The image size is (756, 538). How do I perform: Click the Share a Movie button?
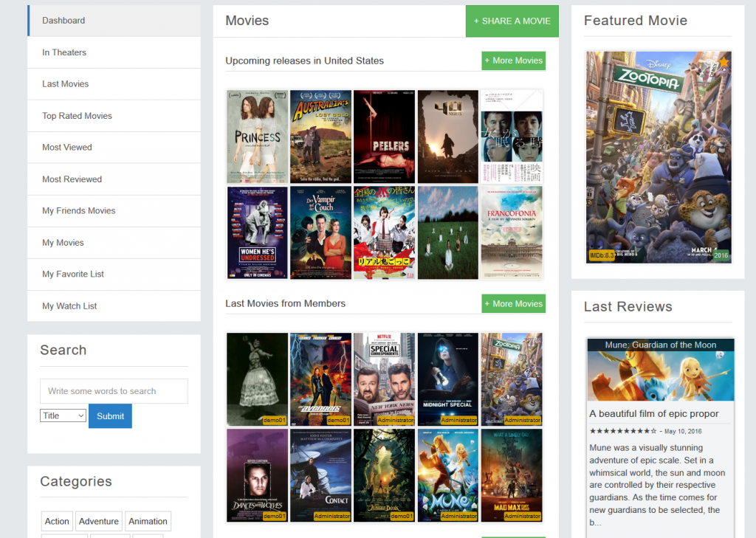pos(512,21)
